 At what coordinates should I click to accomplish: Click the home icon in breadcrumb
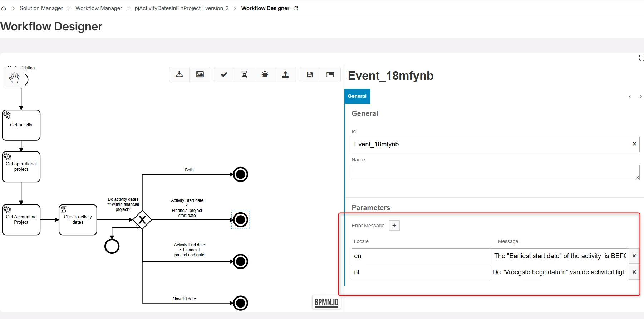tap(4, 8)
